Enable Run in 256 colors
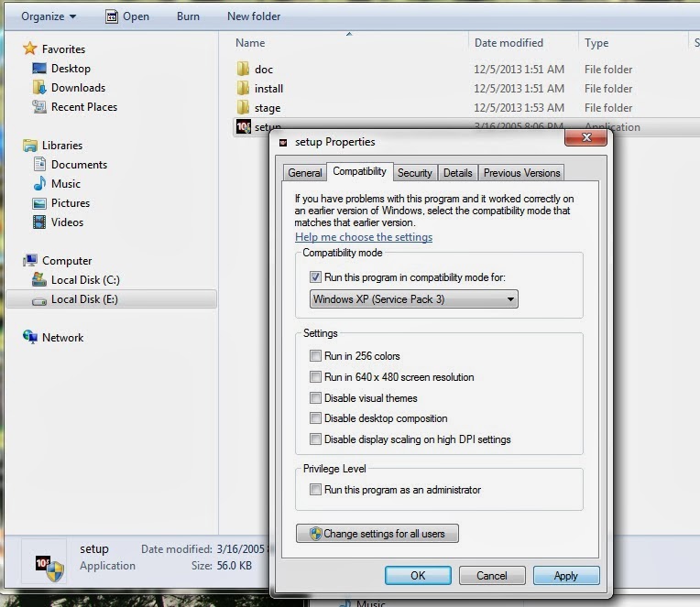This screenshot has height=607, width=700. coord(315,355)
